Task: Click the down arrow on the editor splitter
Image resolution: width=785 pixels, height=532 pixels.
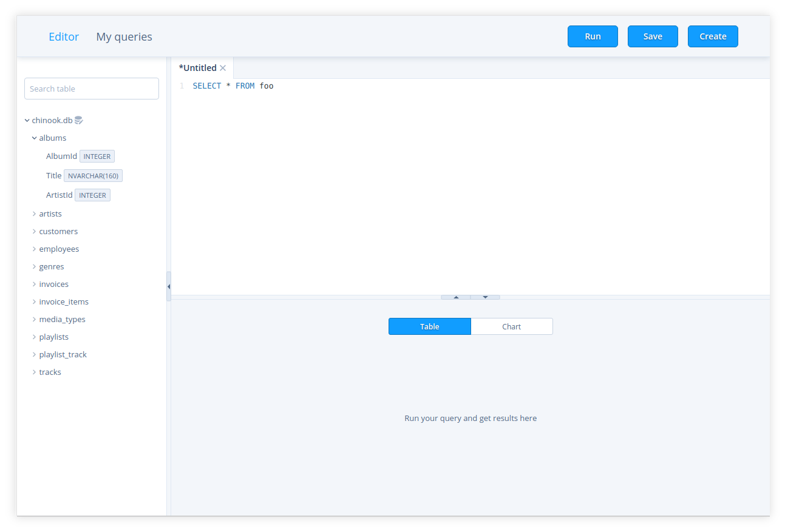Action: (x=485, y=297)
